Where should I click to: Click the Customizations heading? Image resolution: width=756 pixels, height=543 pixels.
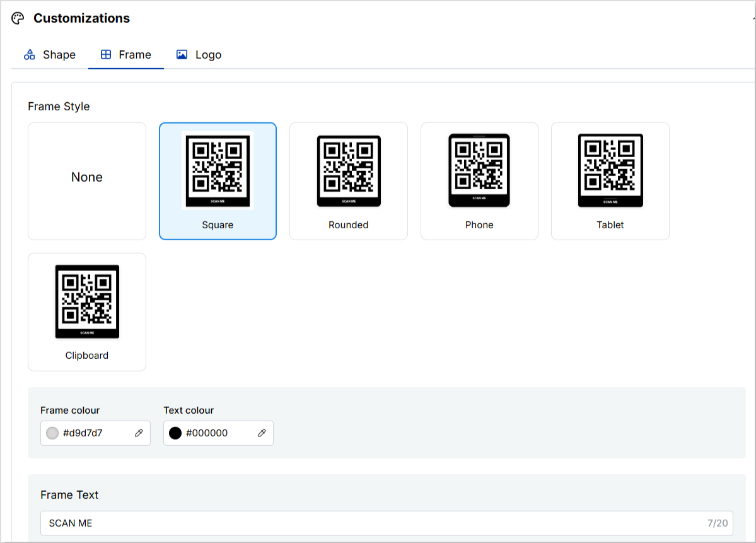(81, 18)
